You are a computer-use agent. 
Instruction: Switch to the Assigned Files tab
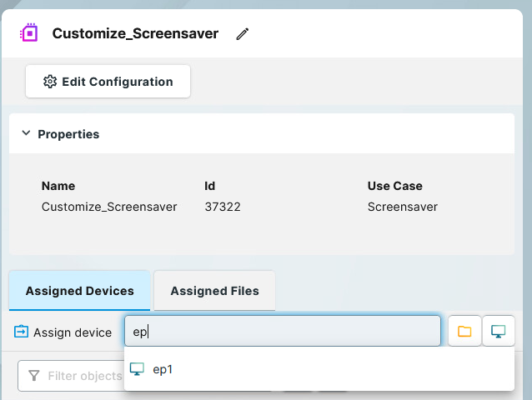[214, 291]
